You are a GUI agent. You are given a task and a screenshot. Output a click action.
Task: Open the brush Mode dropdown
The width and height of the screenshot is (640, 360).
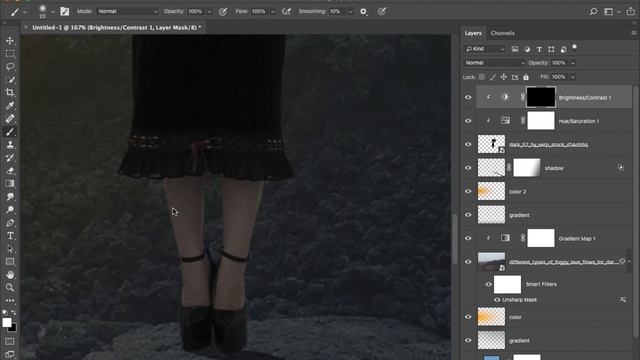127,11
